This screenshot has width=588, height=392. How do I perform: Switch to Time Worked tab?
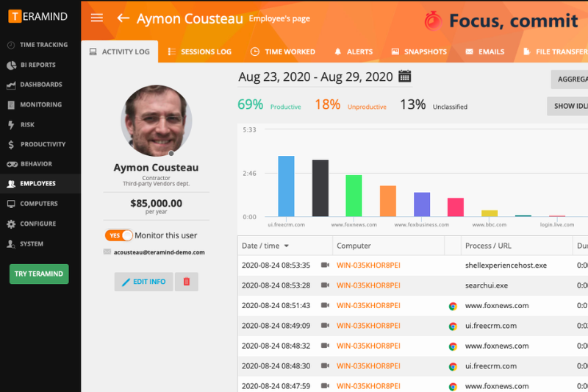[283, 51]
